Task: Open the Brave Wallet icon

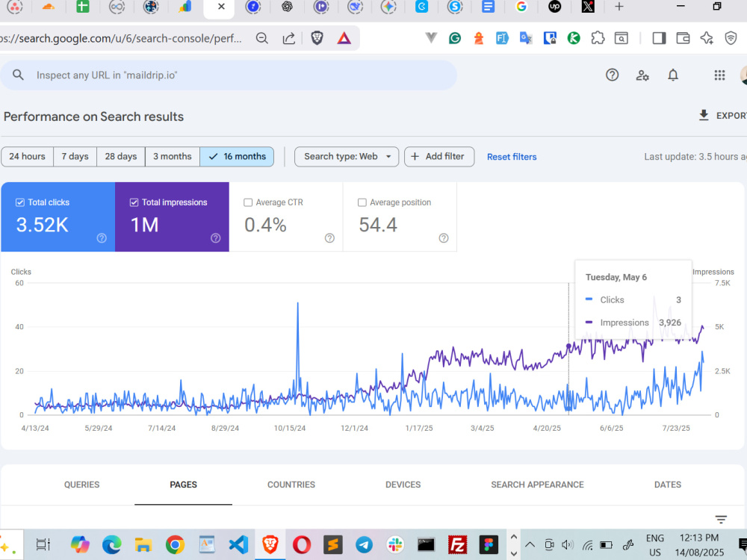Action: tap(684, 38)
